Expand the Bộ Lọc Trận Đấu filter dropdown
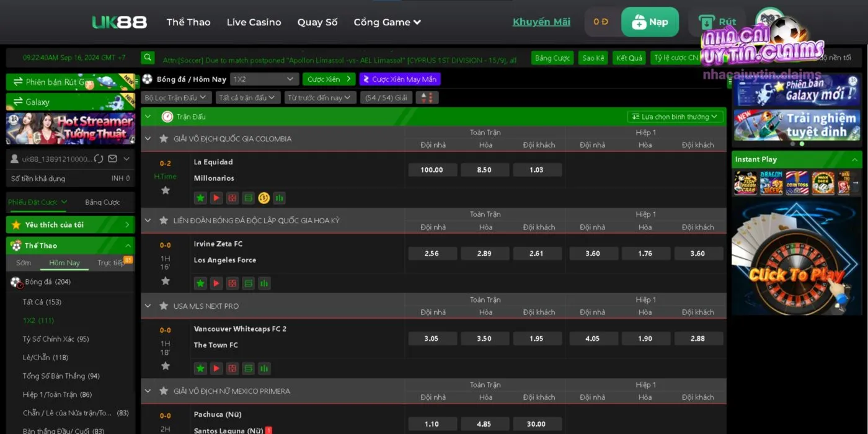Screen dimensions: 868x434 pos(175,97)
